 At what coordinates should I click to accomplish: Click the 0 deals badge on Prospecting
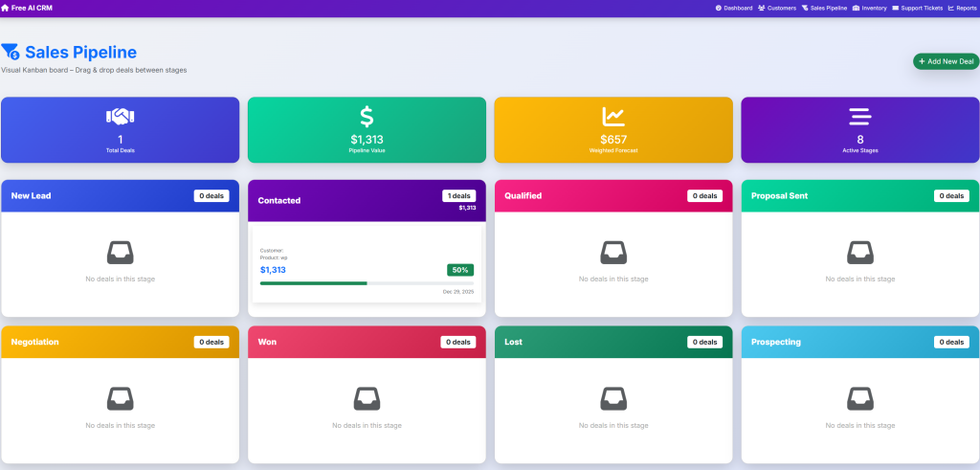[952, 342]
